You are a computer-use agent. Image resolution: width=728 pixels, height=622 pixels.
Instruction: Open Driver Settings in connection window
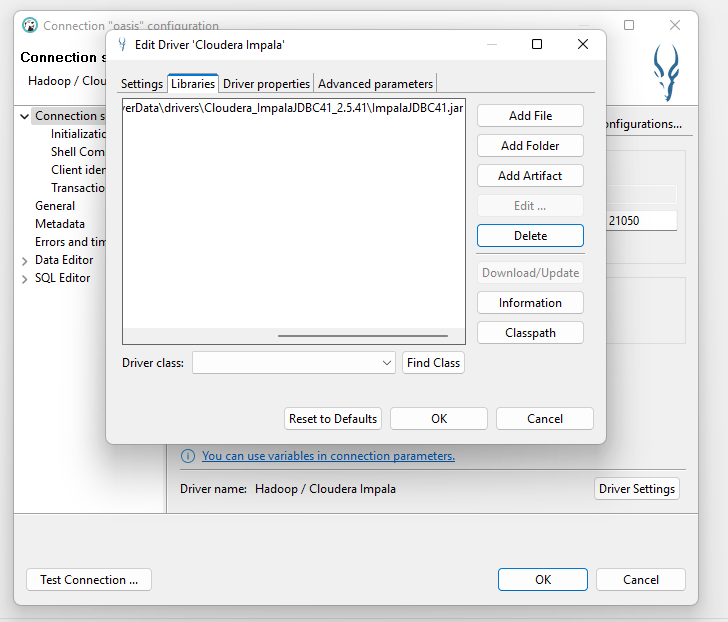click(x=637, y=489)
